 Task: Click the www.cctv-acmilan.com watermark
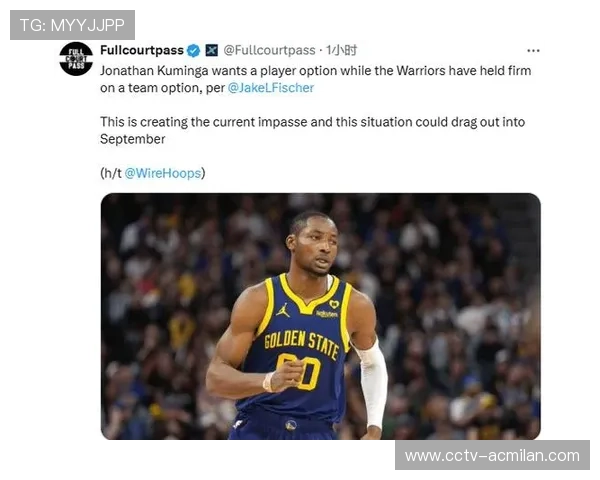coord(492,456)
